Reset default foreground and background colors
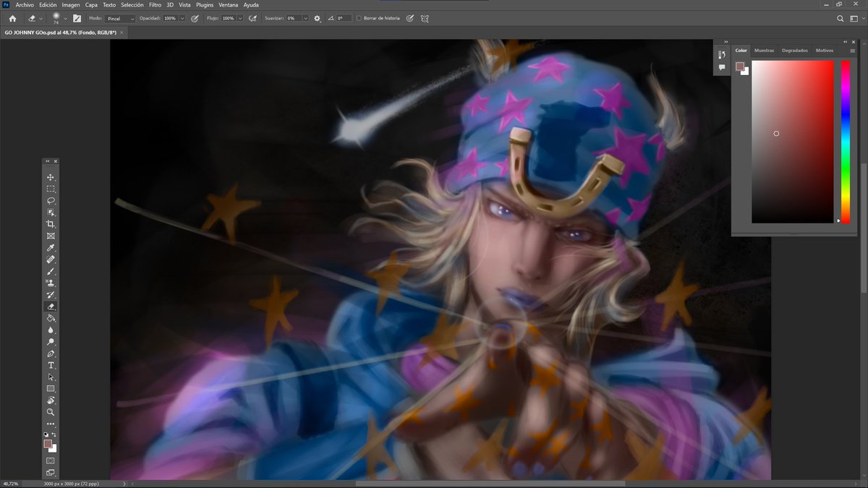 click(46, 435)
